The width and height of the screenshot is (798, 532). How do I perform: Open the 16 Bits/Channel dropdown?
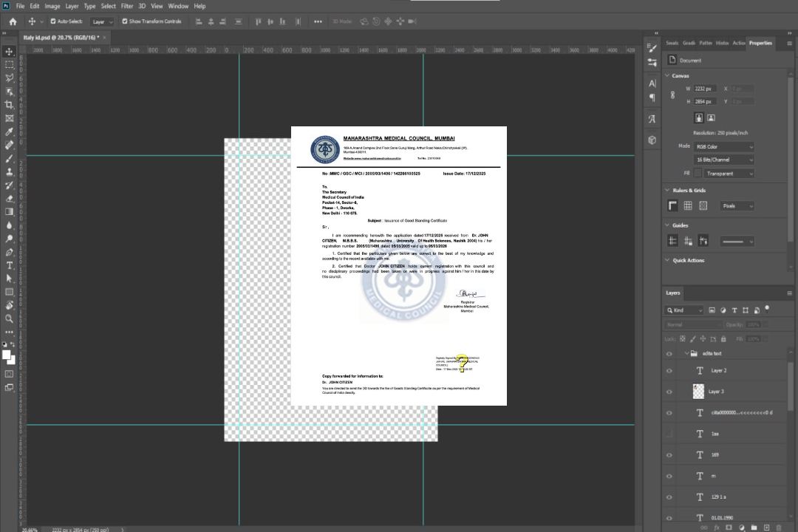pyautogui.click(x=723, y=160)
